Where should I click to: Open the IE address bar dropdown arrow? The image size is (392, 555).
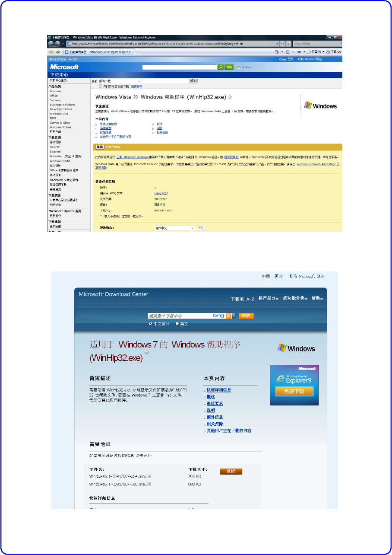[x=277, y=44]
